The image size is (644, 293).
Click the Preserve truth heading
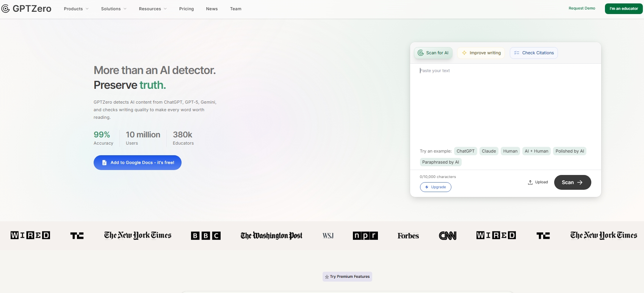click(130, 85)
